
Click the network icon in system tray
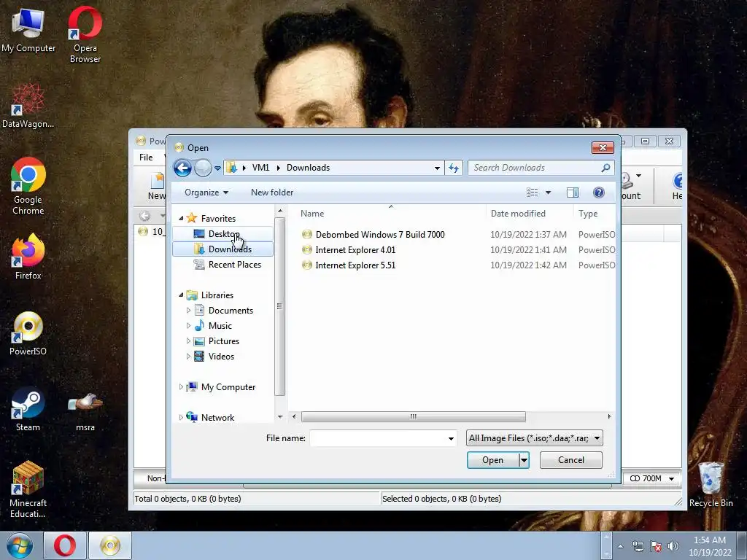pyautogui.click(x=638, y=546)
